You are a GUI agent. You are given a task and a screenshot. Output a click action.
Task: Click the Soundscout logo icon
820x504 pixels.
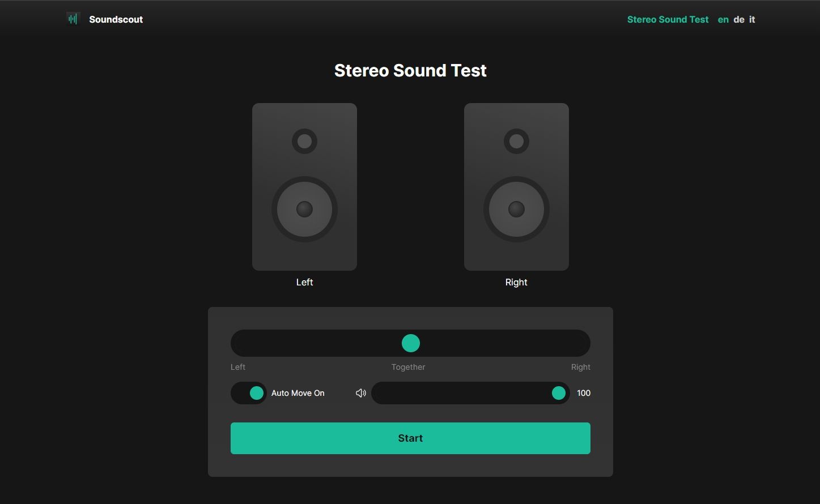(73, 19)
